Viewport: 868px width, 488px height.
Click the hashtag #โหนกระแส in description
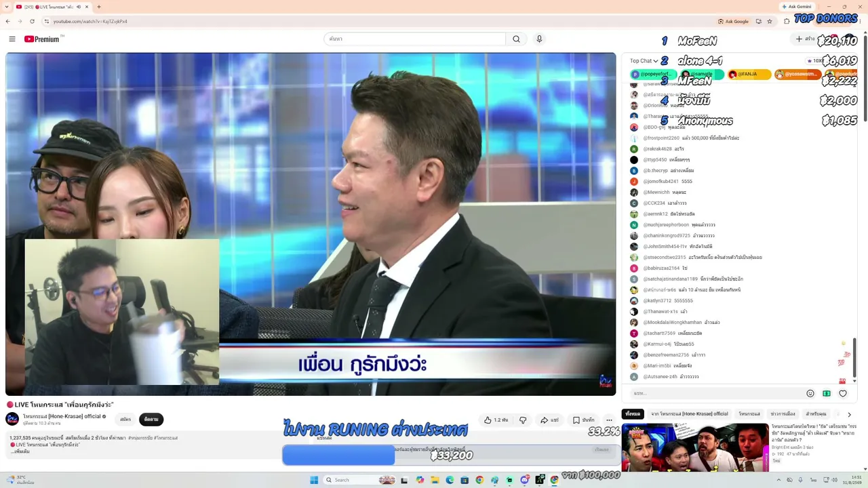(x=165, y=438)
